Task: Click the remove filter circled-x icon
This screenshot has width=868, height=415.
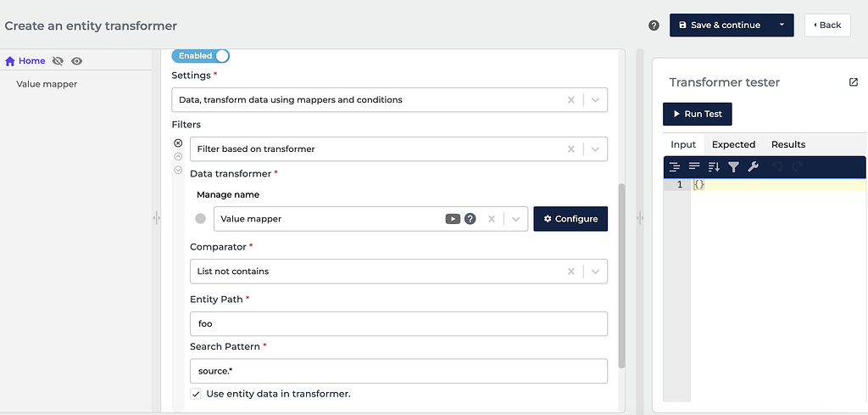Action: point(178,143)
